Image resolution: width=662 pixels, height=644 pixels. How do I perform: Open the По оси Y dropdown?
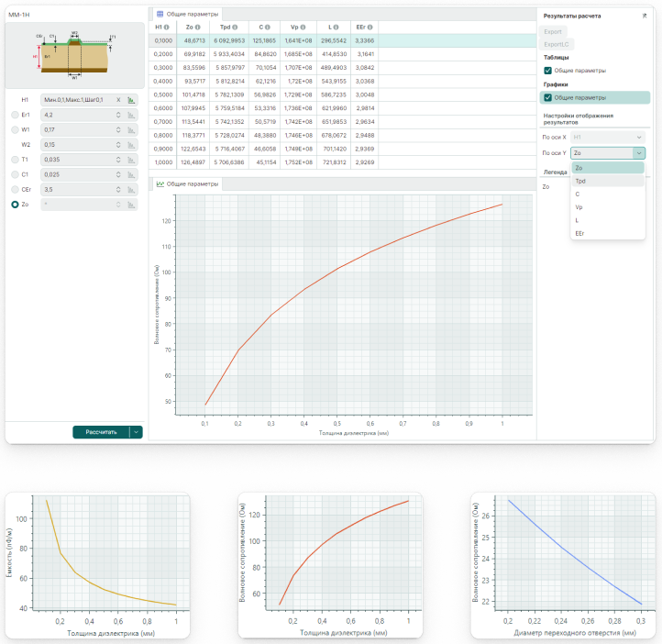(x=607, y=153)
